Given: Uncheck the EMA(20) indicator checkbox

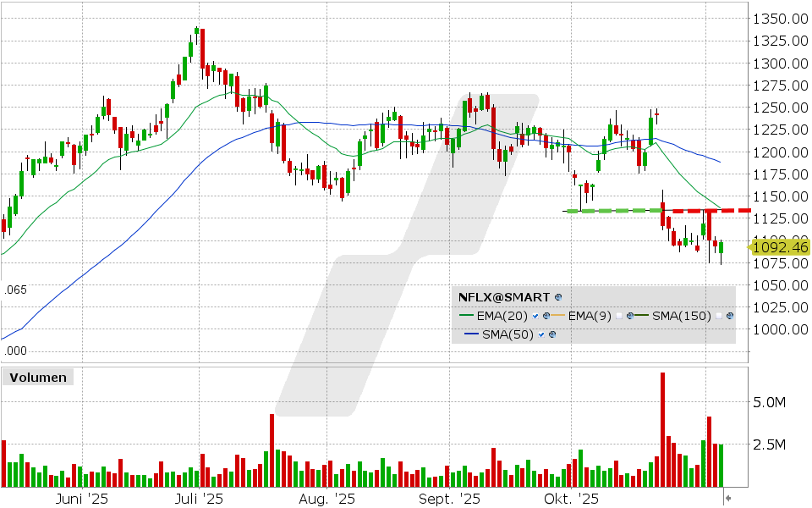Looking at the screenshot, I should [x=535, y=317].
